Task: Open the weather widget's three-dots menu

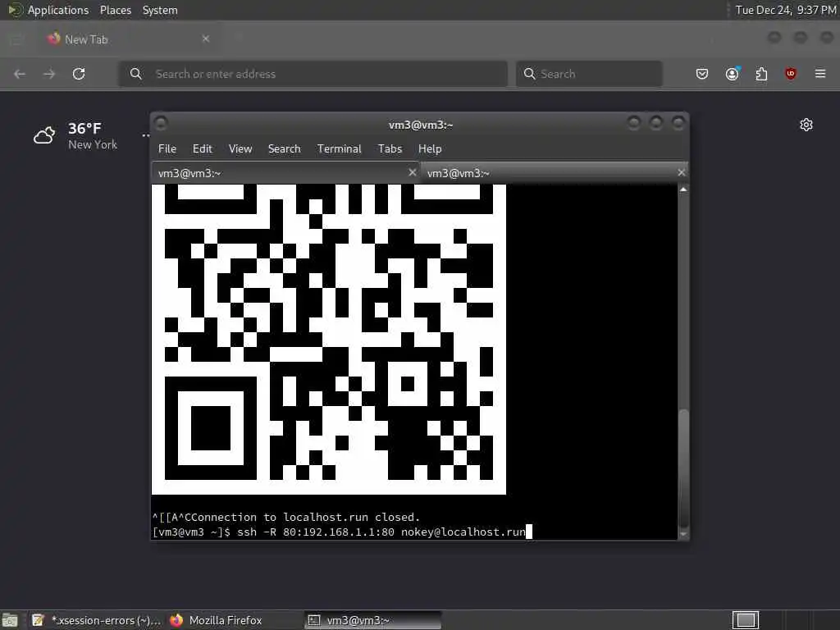Action: [146, 135]
